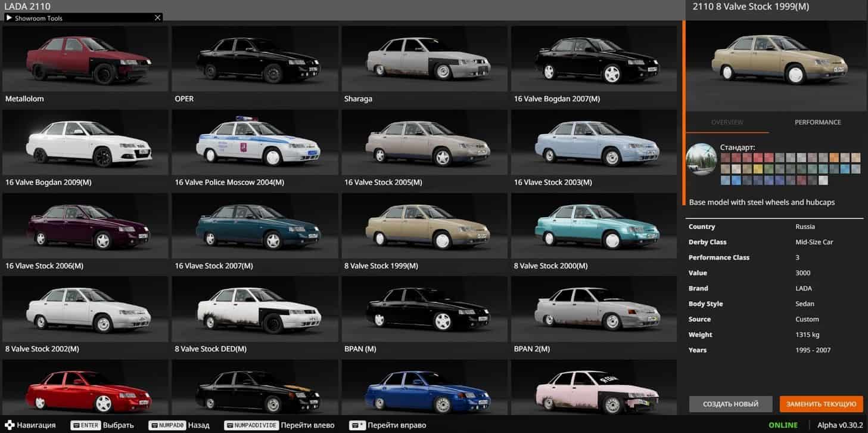This screenshot has width=868, height=433.
Task: Switch to the Performance tab
Action: (817, 122)
